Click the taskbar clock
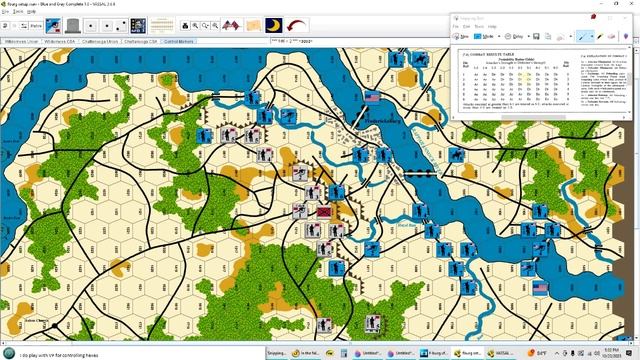This screenshot has width=640, height=360. 611,353
